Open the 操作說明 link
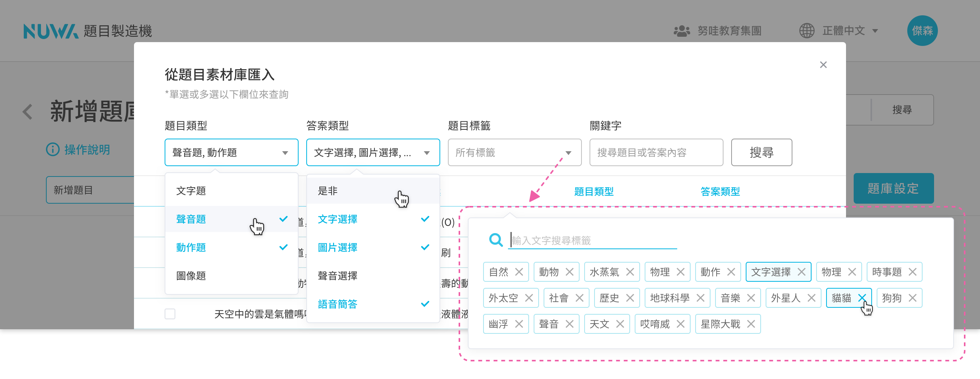This screenshot has height=379, width=980. coord(87,149)
